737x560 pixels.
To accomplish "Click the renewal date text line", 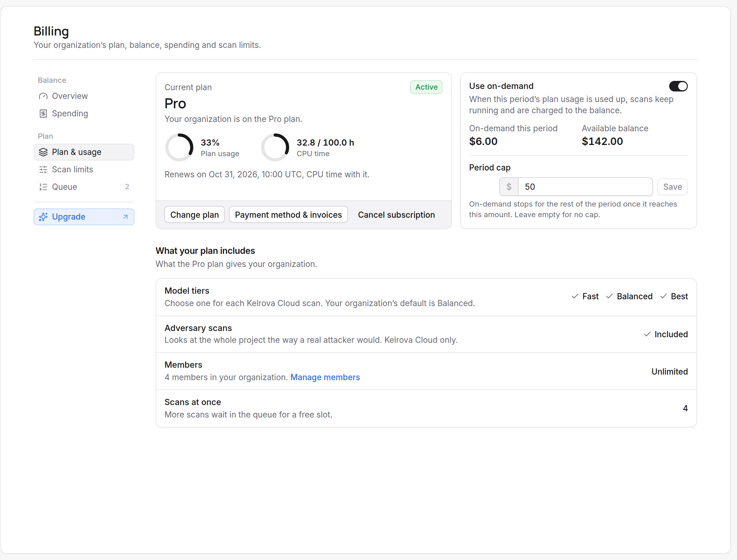I will click(x=267, y=174).
